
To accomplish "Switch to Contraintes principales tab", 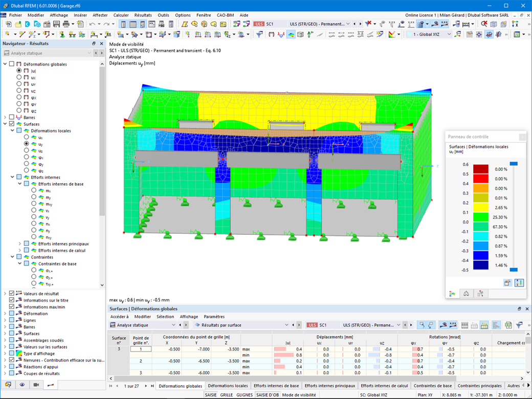I will [x=479, y=385].
